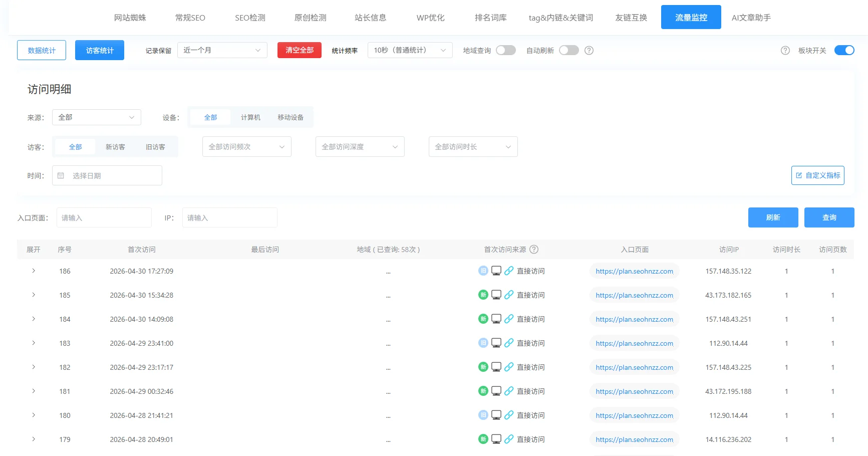Open entry page link in row 185

635,295
